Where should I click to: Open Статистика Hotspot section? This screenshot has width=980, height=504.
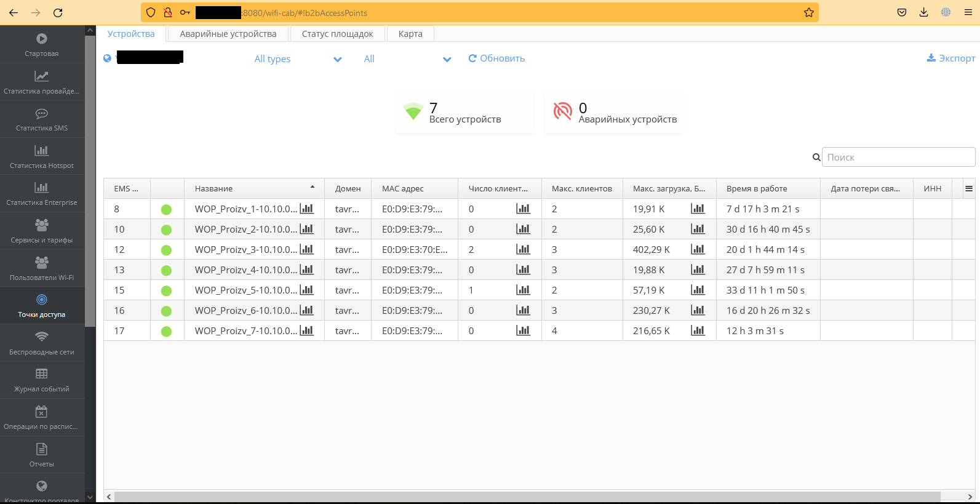[x=42, y=157]
